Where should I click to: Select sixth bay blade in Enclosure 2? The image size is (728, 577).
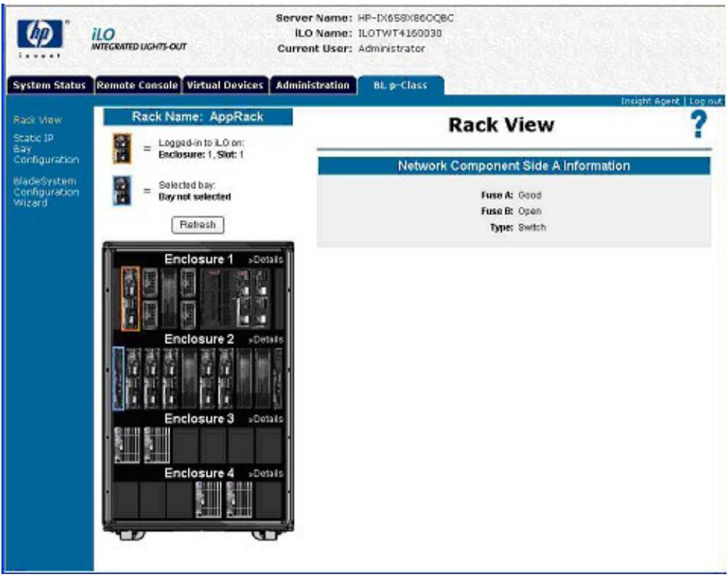click(x=207, y=378)
